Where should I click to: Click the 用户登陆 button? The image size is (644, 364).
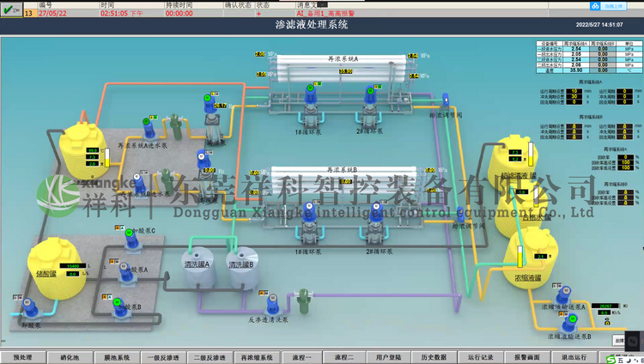[x=388, y=357]
